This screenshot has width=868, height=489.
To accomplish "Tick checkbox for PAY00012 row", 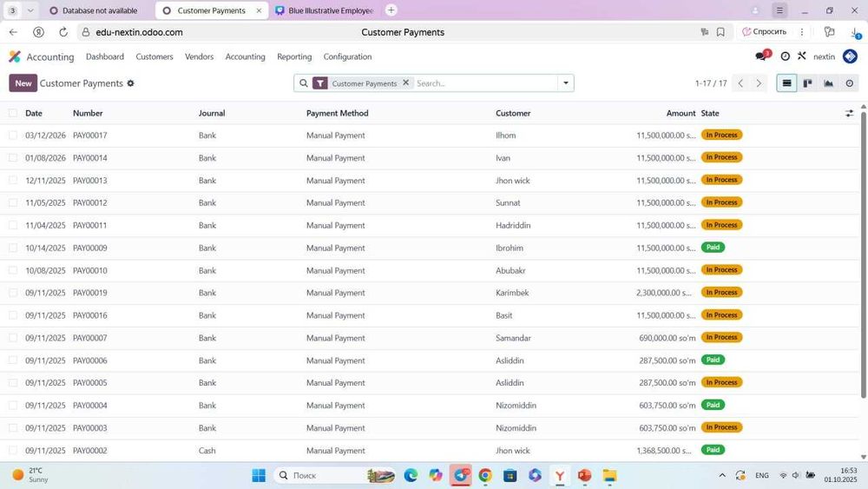I will click(13, 202).
